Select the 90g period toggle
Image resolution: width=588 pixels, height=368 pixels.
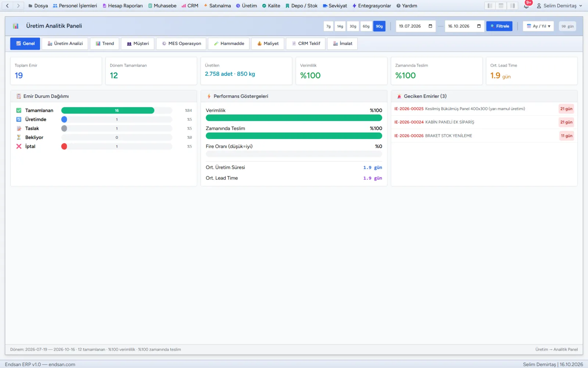[379, 26]
